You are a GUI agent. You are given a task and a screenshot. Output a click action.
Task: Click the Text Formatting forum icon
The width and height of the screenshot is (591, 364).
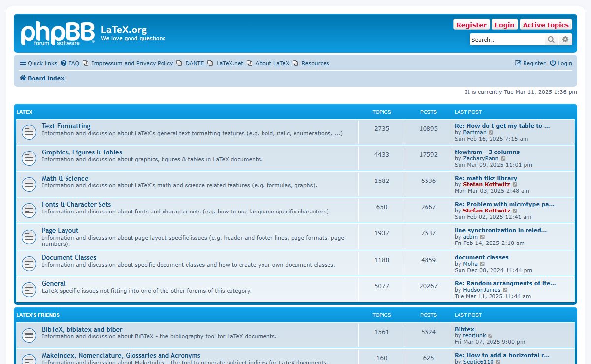pos(29,132)
